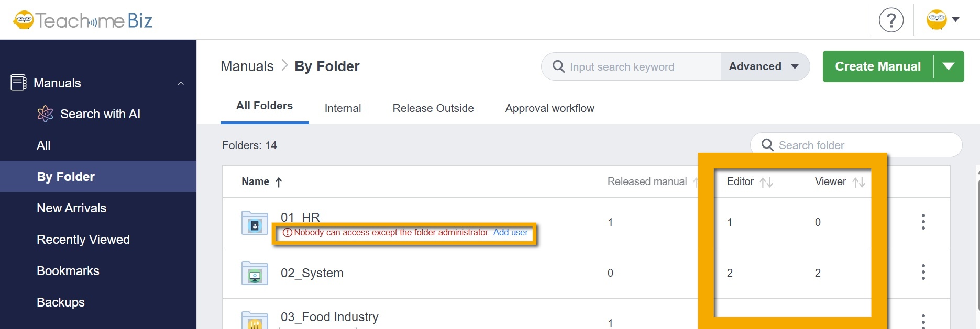
Task: Open the user profile avatar menu
Action: pos(942,20)
